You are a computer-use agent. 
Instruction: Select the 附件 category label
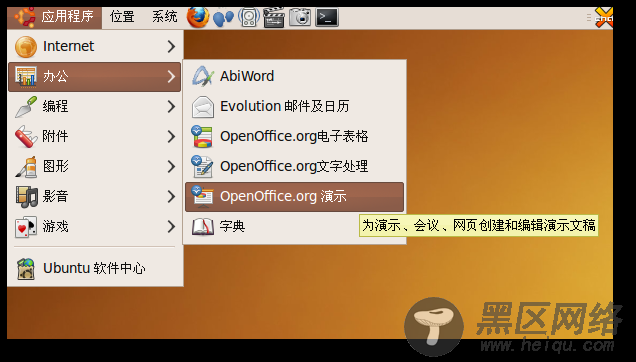point(56,136)
